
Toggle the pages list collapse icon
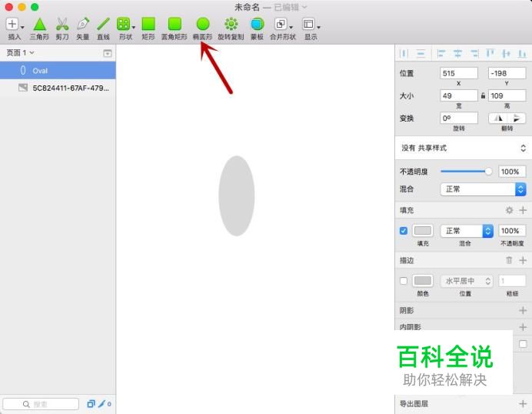tap(107, 53)
